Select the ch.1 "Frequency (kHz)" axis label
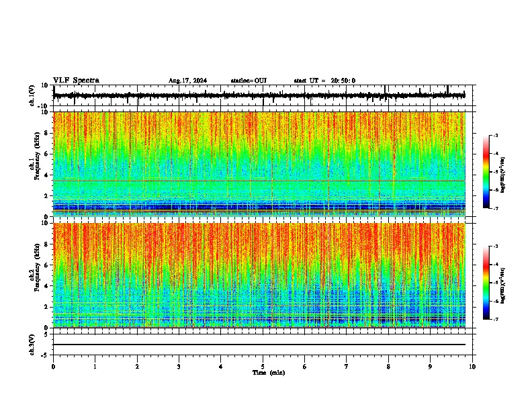Image resolution: width=532 pixels, height=411 pixels. [37, 156]
